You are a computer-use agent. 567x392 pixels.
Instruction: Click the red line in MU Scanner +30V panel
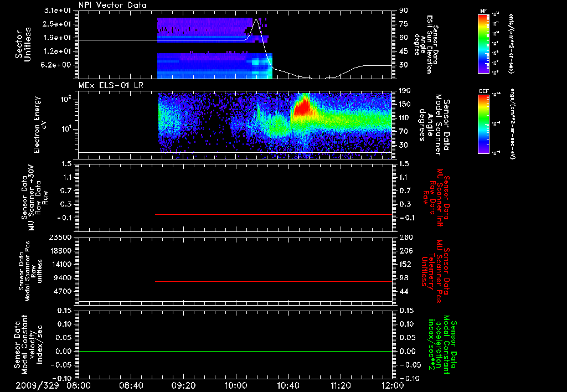click(x=274, y=214)
